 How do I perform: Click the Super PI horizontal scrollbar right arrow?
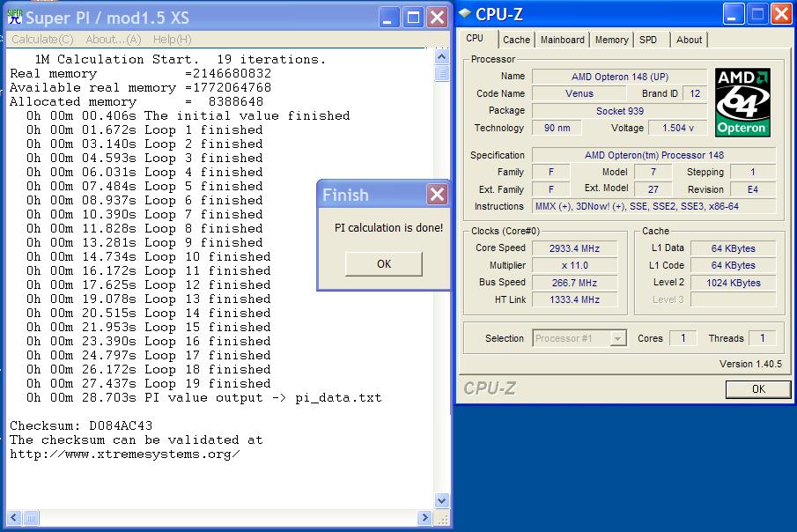coord(424,518)
